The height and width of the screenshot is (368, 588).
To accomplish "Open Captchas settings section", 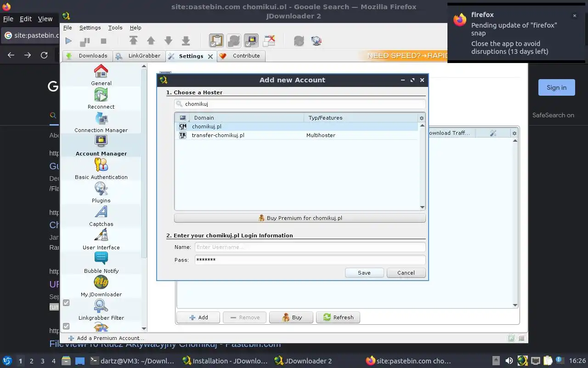I will 101,216.
